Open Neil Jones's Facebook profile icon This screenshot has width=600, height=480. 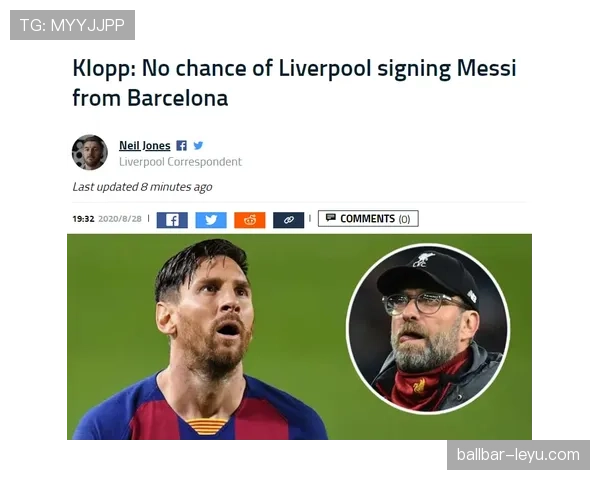pyautogui.click(x=181, y=146)
